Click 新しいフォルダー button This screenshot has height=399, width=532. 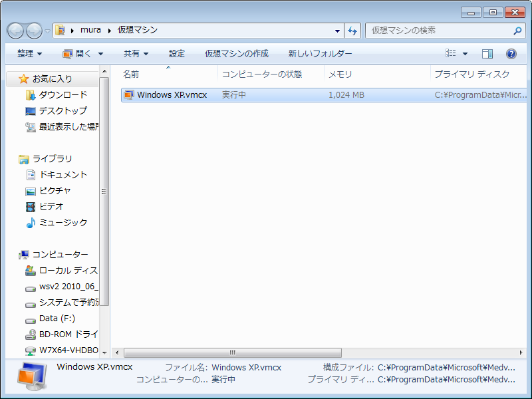click(x=320, y=54)
